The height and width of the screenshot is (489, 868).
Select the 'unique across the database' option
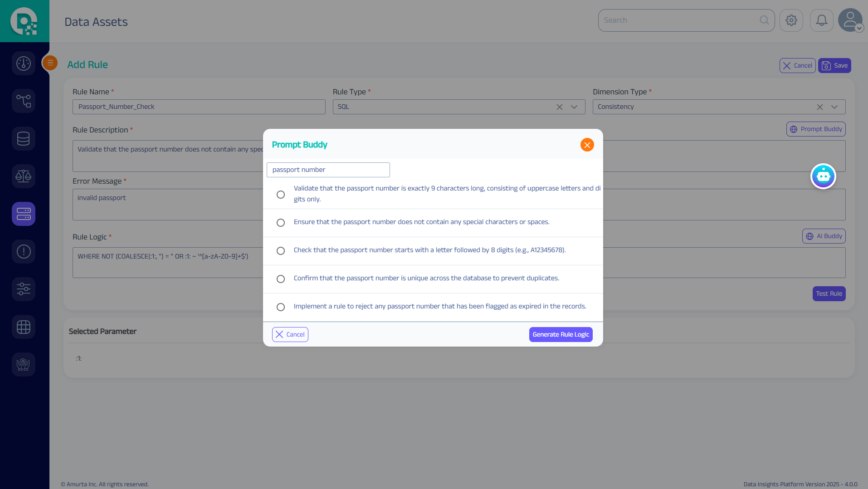coord(281,279)
